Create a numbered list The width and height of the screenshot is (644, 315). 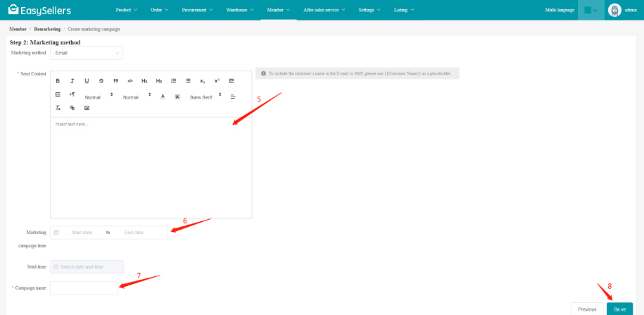click(x=173, y=81)
